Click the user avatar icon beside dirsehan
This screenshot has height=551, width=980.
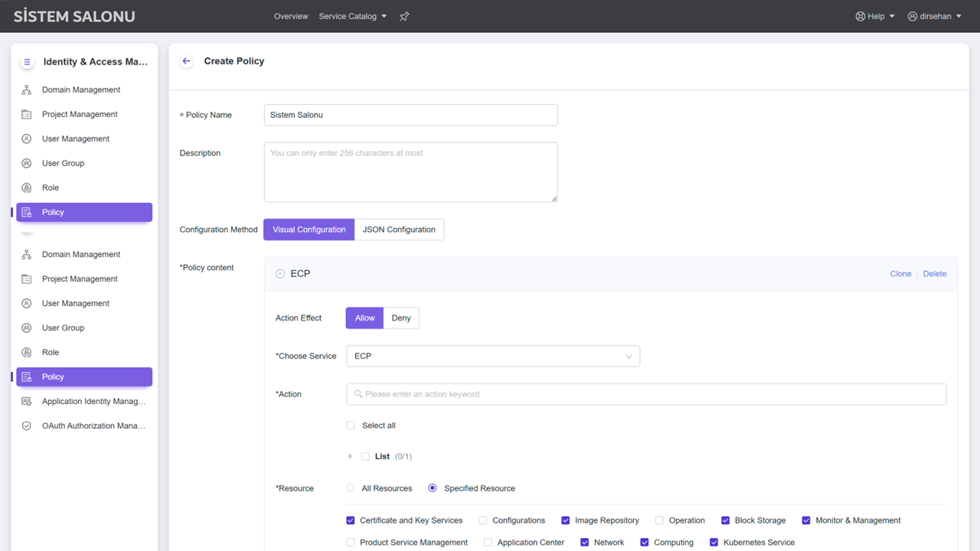[x=912, y=16]
